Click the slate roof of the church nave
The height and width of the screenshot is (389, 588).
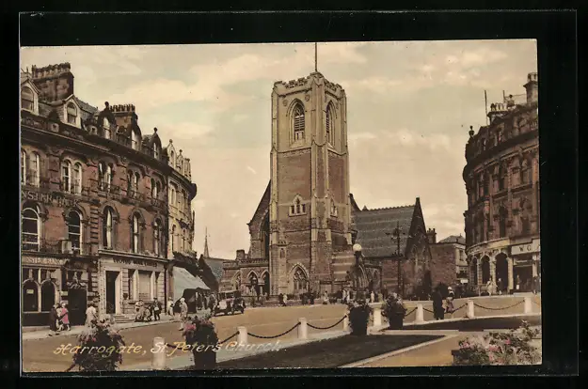(x=381, y=230)
